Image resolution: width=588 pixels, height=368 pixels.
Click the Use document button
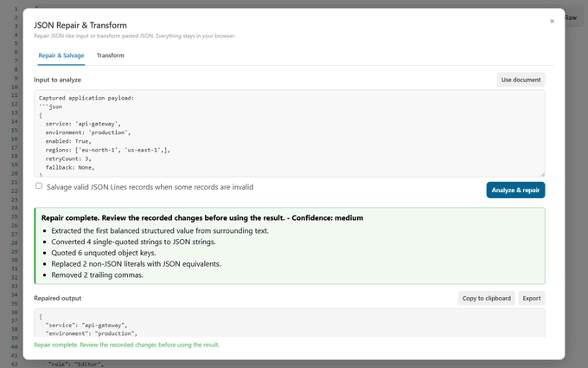521,80
